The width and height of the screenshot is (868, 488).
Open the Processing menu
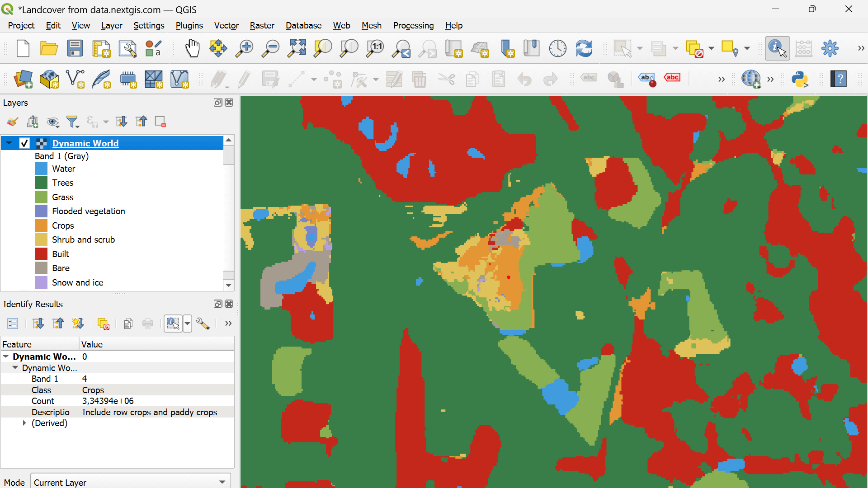pos(413,25)
